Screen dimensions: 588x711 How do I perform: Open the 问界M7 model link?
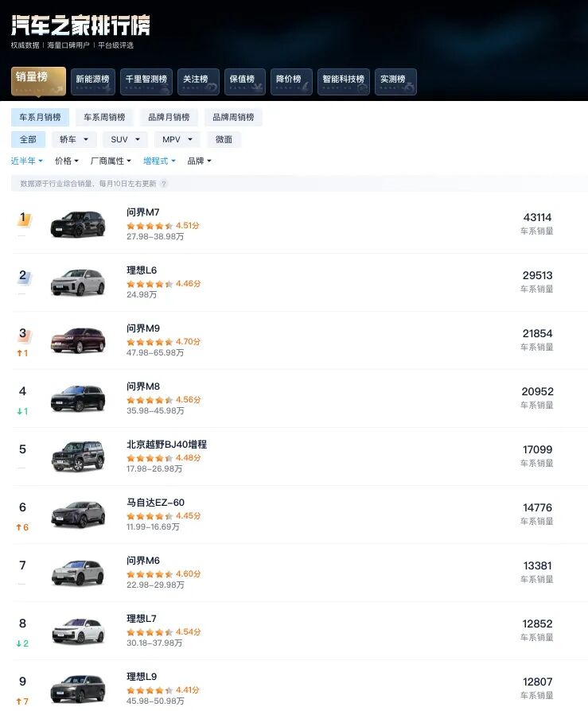[x=143, y=212]
